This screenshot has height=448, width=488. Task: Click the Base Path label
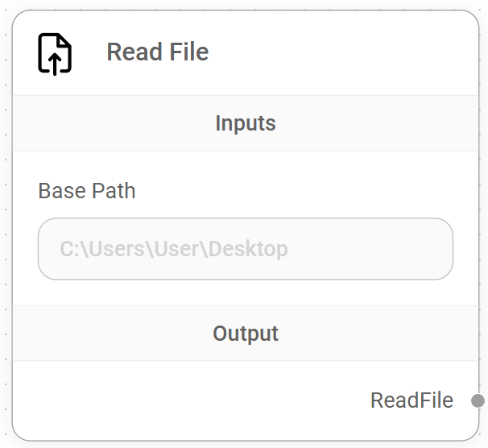click(x=87, y=191)
